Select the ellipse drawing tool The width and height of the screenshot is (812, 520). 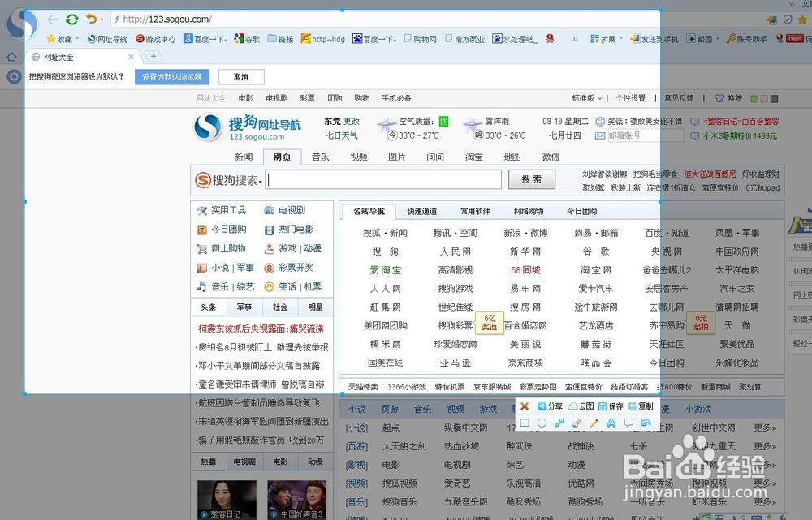(x=542, y=423)
